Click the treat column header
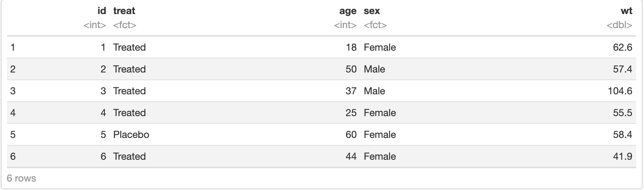 (x=124, y=11)
